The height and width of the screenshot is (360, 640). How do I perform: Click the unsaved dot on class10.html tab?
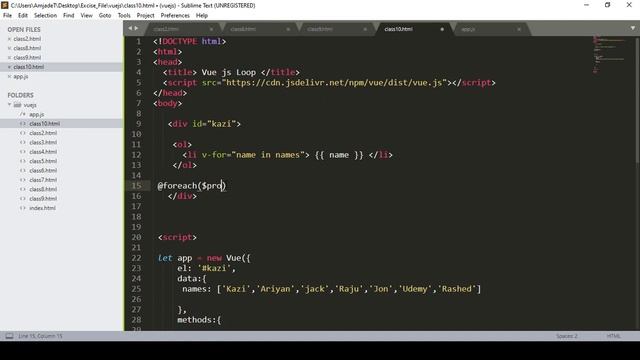coord(442,29)
